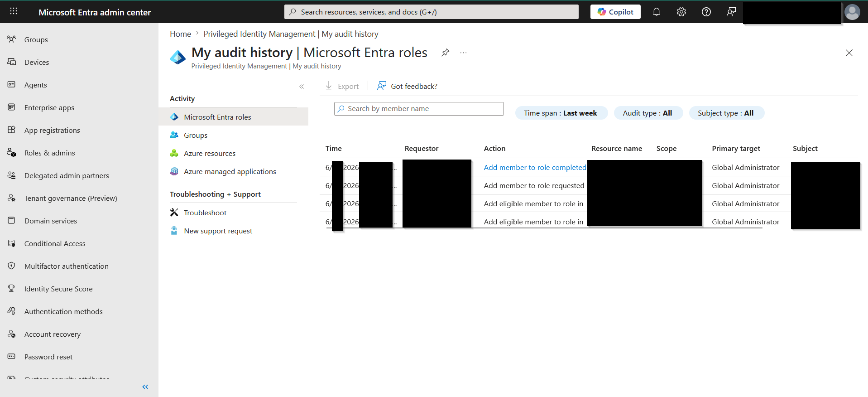
Task: Open the app launcher waffle icon
Action: pyautogui.click(x=14, y=11)
